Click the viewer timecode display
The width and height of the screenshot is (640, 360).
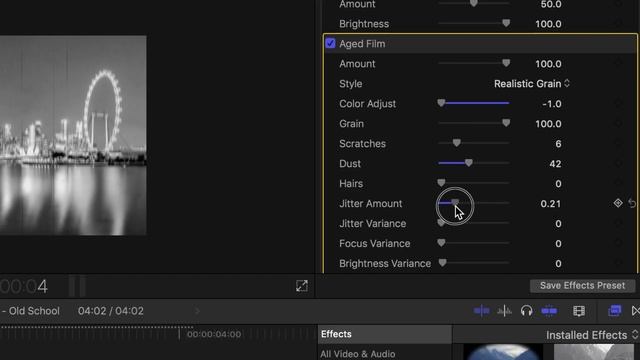point(24,286)
